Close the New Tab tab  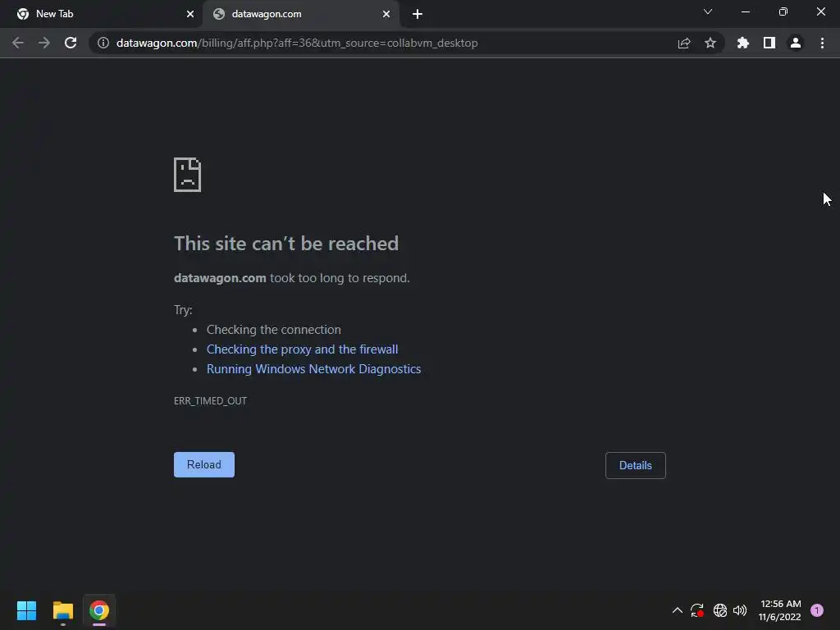tap(190, 14)
